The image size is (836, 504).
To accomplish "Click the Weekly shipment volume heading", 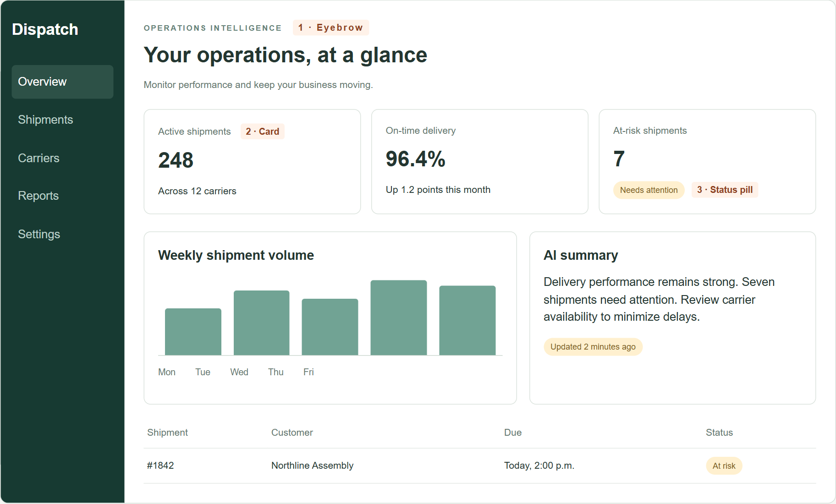I will [x=236, y=255].
